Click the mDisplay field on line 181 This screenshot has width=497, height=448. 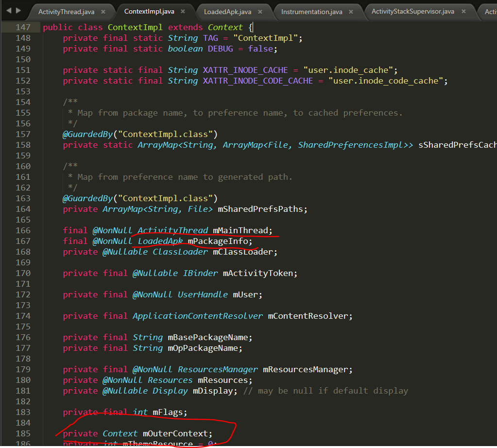click(213, 391)
